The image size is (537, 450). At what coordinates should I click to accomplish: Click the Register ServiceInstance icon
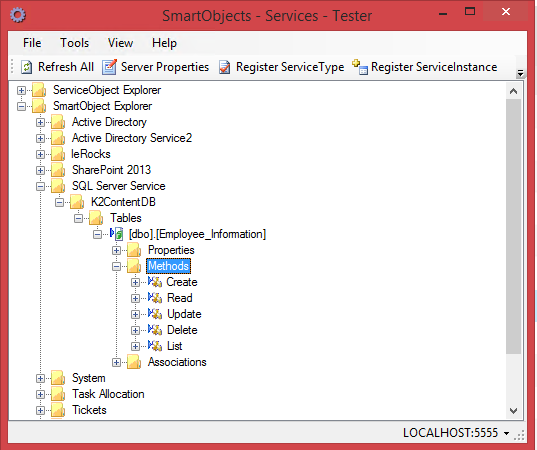(x=360, y=67)
